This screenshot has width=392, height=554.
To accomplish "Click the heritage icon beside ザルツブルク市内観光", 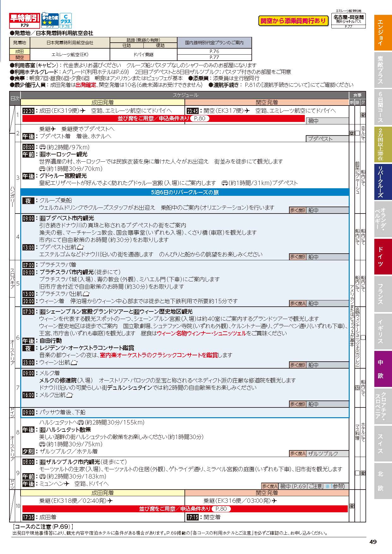I will (x=42, y=462).
